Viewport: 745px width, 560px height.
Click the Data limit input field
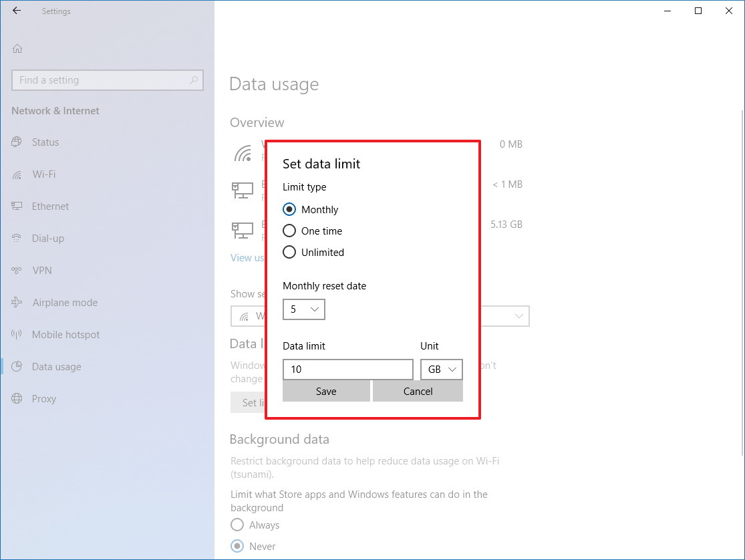347,370
